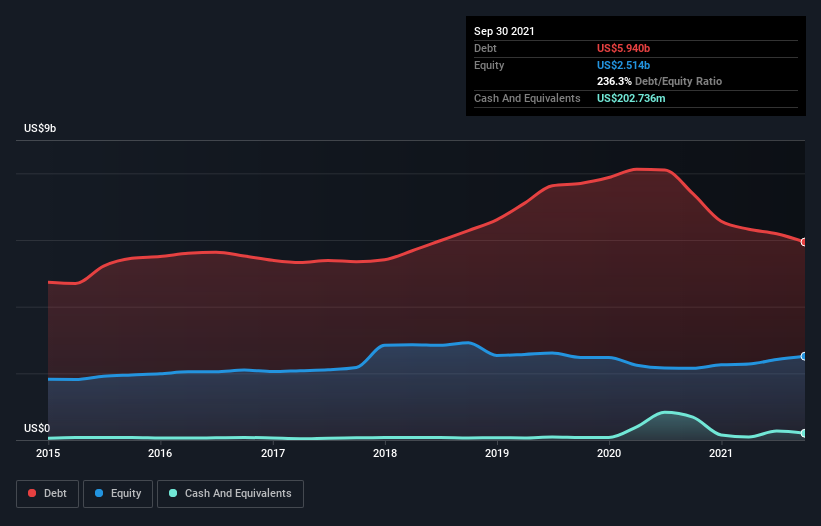Click the US$9b axis label

tap(40, 128)
